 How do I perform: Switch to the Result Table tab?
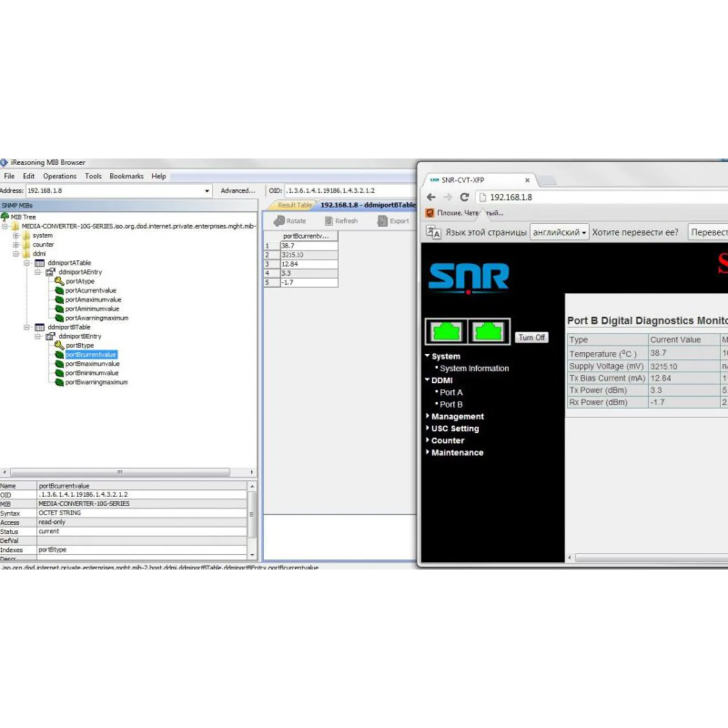pyautogui.click(x=295, y=205)
